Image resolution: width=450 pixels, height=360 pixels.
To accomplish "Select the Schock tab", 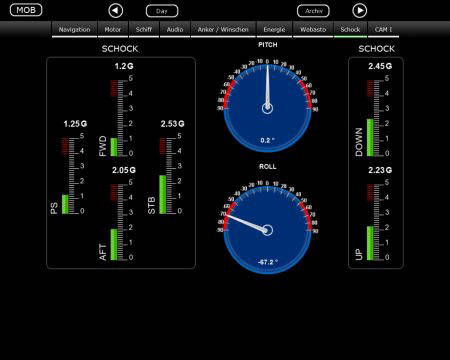I will coord(350,29).
